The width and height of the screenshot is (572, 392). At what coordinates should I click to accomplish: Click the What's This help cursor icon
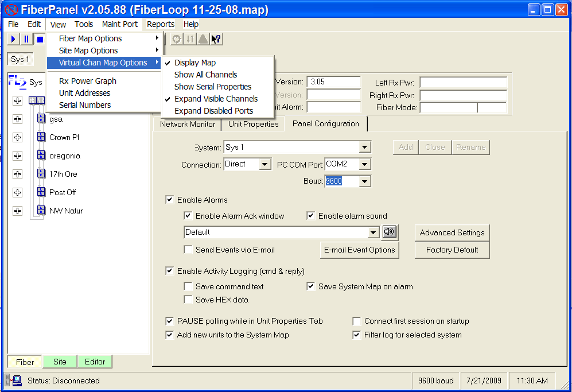tap(216, 39)
